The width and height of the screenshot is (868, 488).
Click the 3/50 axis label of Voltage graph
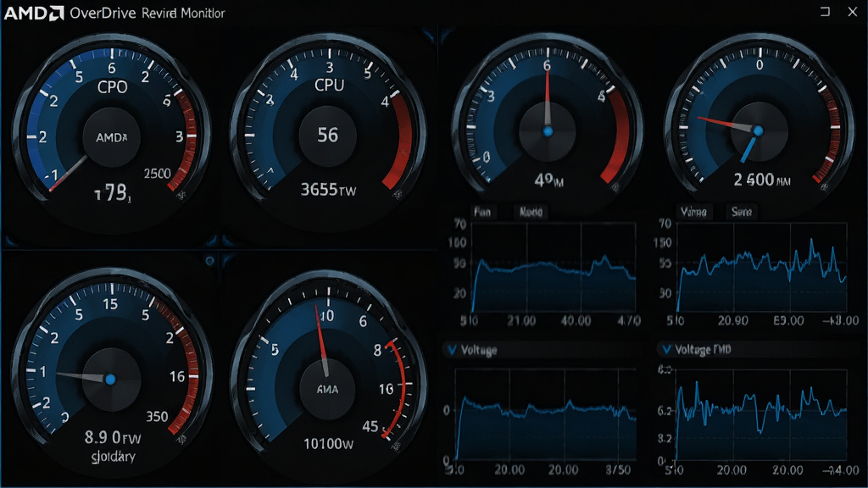click(618, 469)
